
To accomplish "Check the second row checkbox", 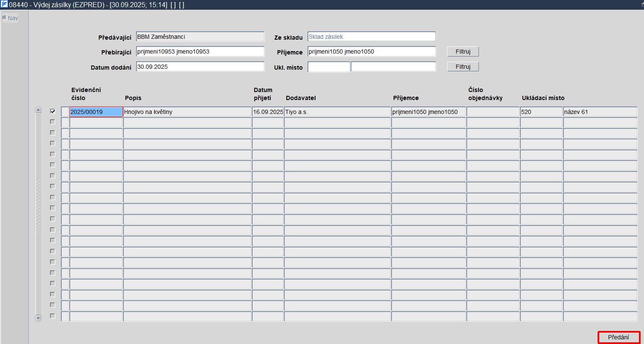I will click(52, 122).
